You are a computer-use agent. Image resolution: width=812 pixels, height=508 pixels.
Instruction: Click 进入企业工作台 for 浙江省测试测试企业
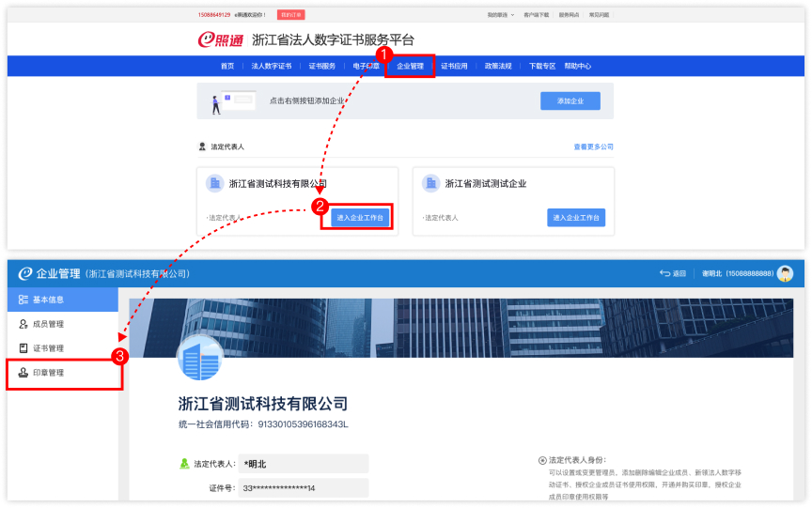pos(576,218)
